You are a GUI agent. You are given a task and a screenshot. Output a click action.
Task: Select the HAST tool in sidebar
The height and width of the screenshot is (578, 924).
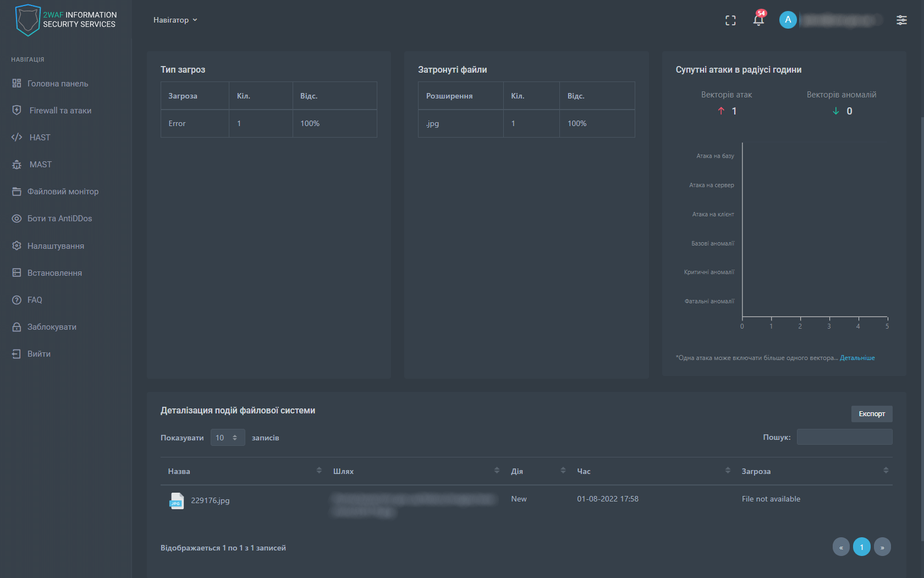point(40,137)
